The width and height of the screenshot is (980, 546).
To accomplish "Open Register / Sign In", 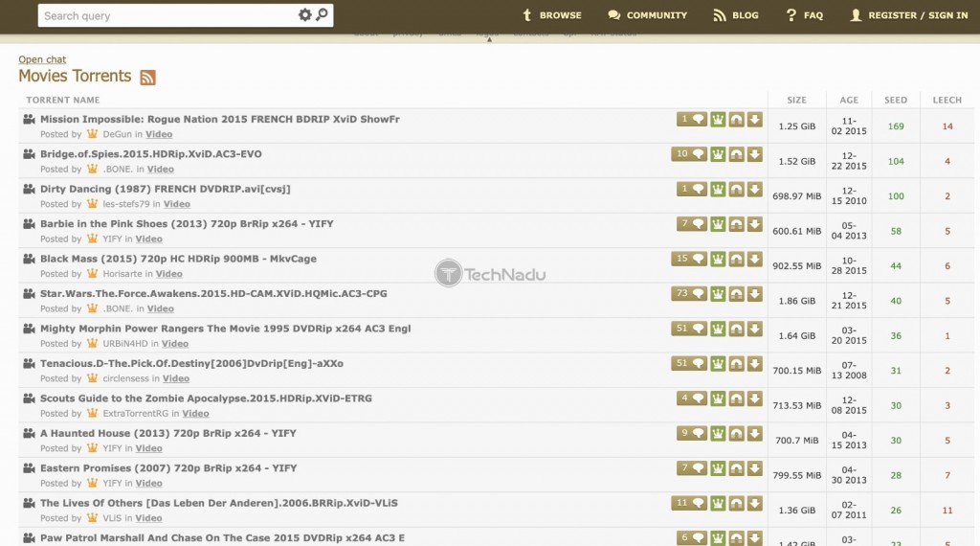I will point(909,15).
